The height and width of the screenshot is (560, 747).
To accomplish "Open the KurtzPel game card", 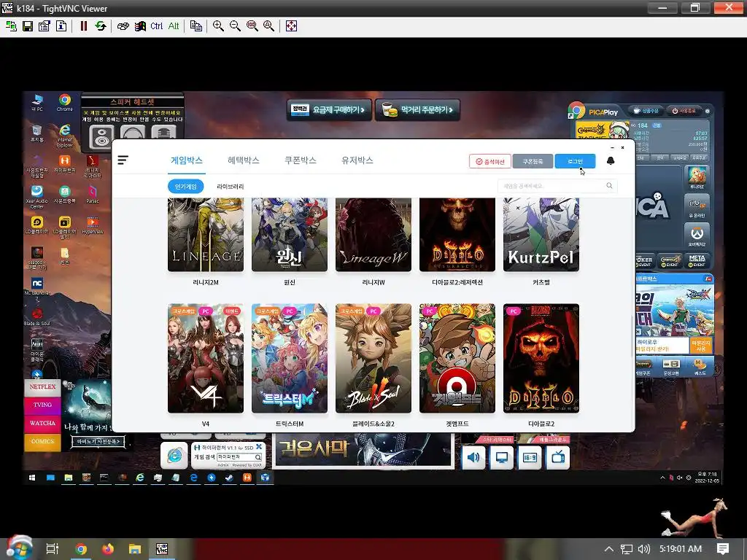I will point(541,236).
